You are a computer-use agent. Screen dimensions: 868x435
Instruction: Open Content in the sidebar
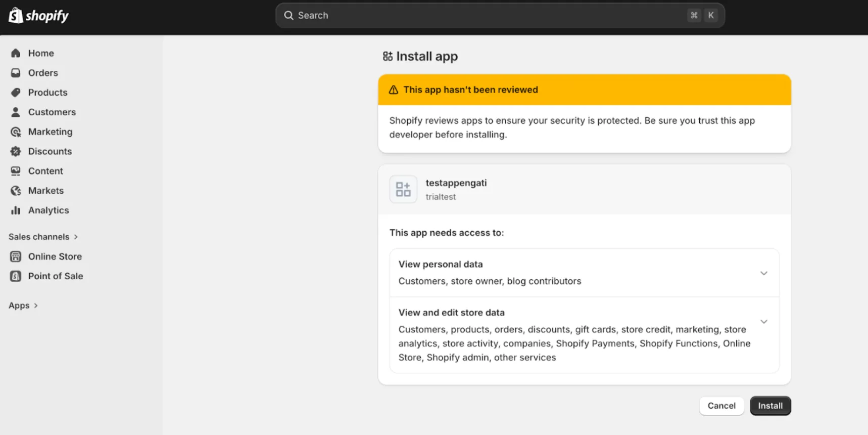[x=45, y=171]
